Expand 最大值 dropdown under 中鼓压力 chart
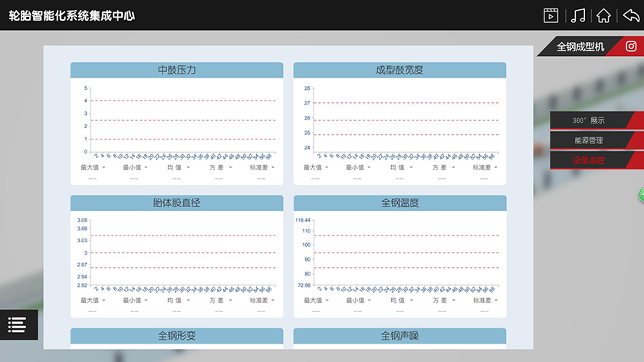 (93, 167)
